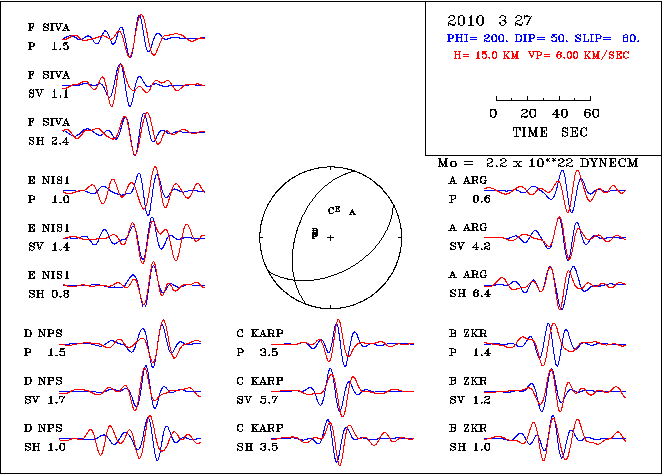Click the date text "2010 3 27"
This screenshot has height=474, width=663.
(x=490, y=21)
